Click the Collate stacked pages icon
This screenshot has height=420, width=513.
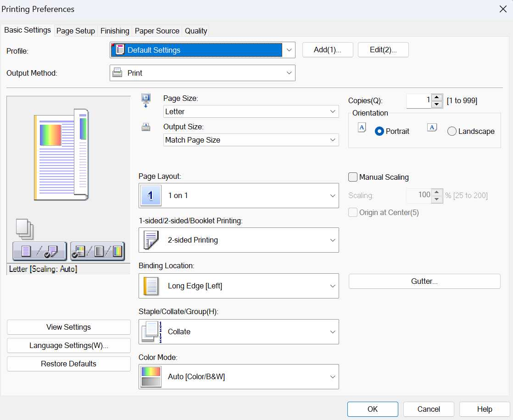click(x=151, y=332)
